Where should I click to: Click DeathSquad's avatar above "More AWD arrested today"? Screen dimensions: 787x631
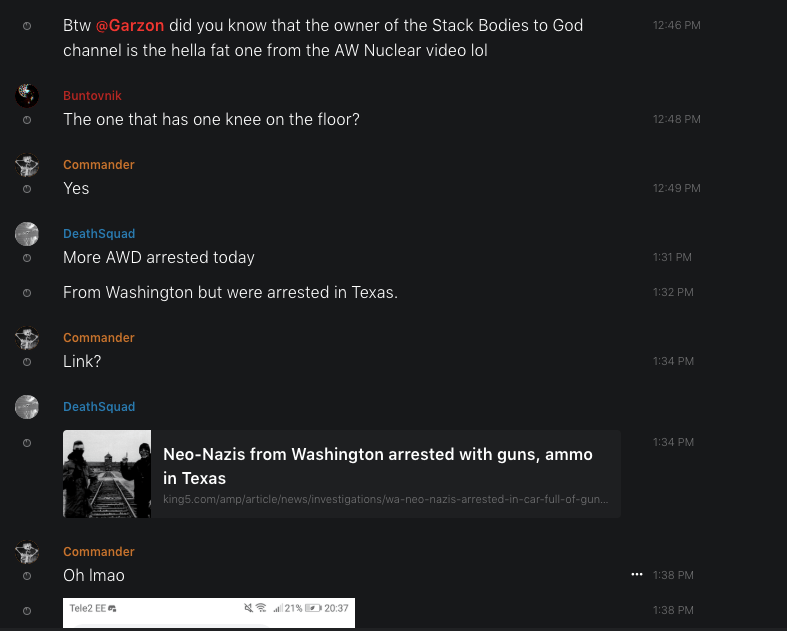pos(27,234)
